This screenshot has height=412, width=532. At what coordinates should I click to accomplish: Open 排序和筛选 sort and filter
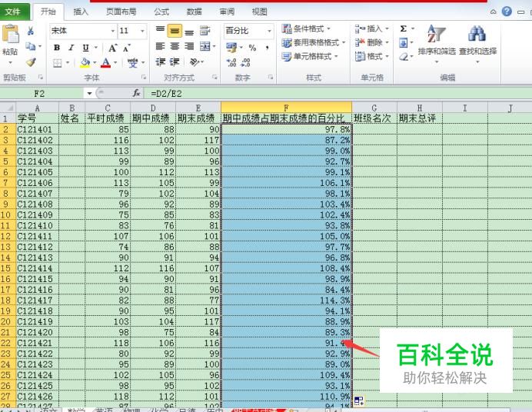coord(437,43)
